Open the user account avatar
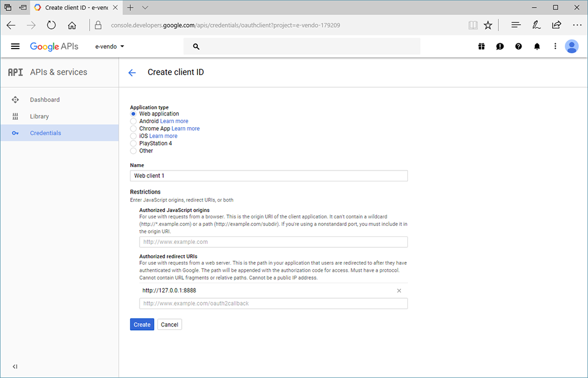Screen dimensions: 588x378 point(572,46)
